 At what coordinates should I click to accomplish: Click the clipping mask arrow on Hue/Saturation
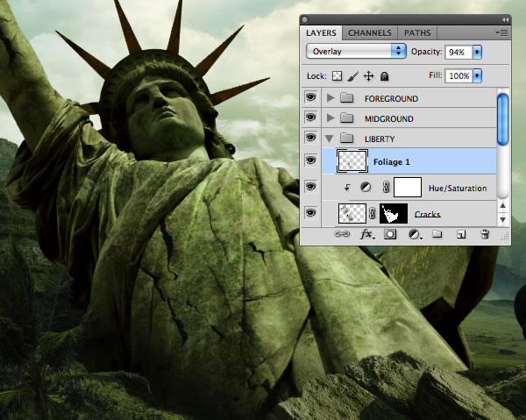[x=347, y=188]
